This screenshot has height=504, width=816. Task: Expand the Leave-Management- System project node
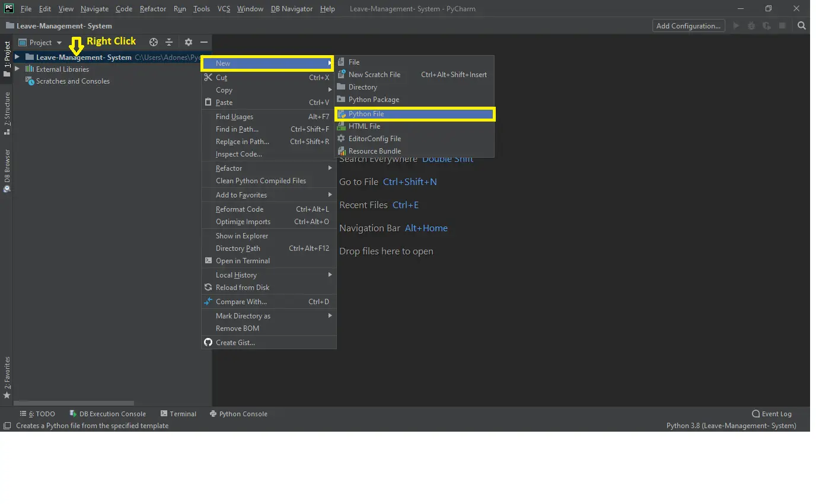pos(17,57)
